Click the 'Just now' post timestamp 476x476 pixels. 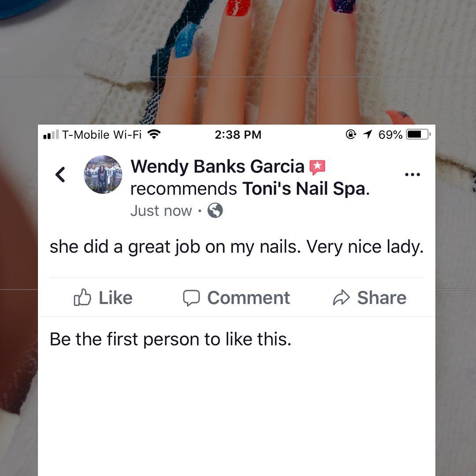click(x=161, y=211)
